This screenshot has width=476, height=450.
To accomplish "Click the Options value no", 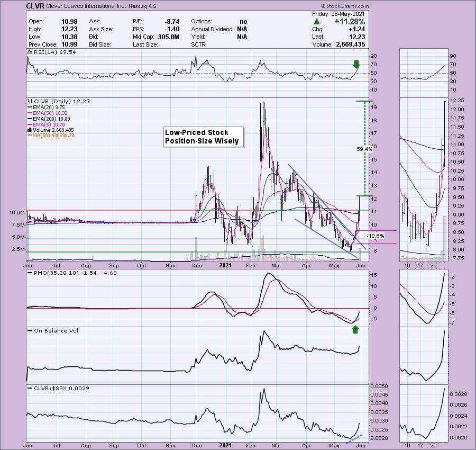I will tap(243, 22).
